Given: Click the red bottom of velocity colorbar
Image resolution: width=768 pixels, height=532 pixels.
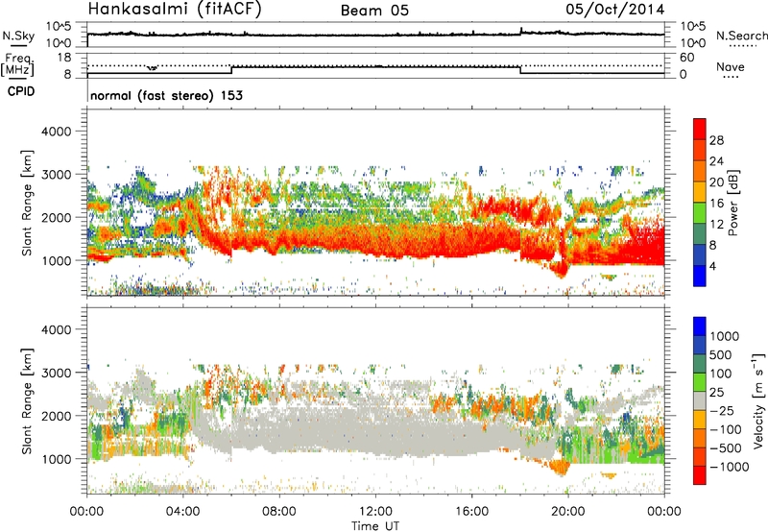Looking at the screenshot, I should (x=700, y=475).
